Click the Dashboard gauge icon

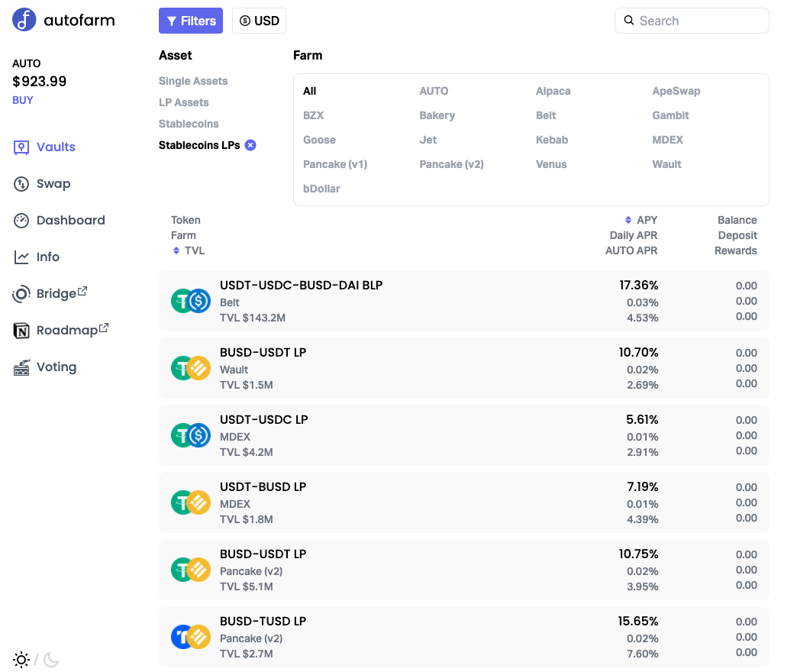pos(21,221)
